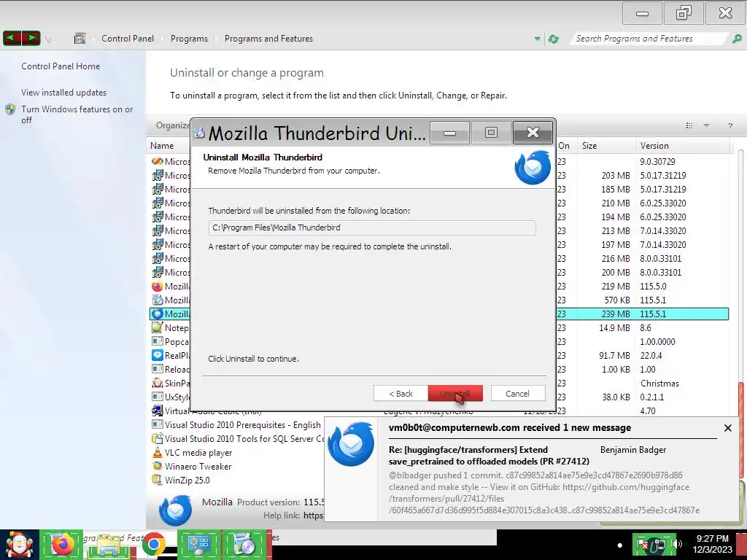
Task: Select the Notepad++ row icon
Action: click(x=158, y=327)
